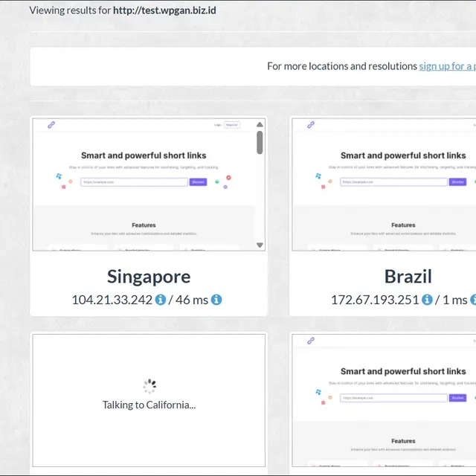Image resolution: width=476 pixels, height=476 pixels.
Task: Click the link logo in Brazil preview
Action: 311,125
